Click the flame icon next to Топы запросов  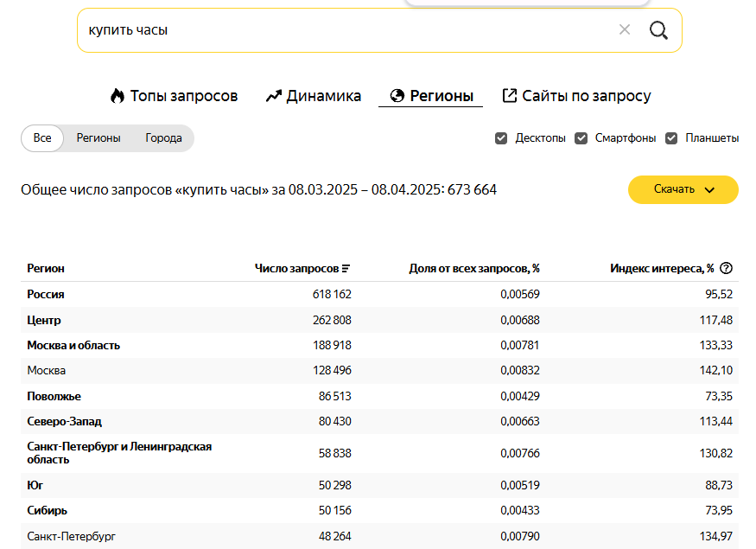118,96
